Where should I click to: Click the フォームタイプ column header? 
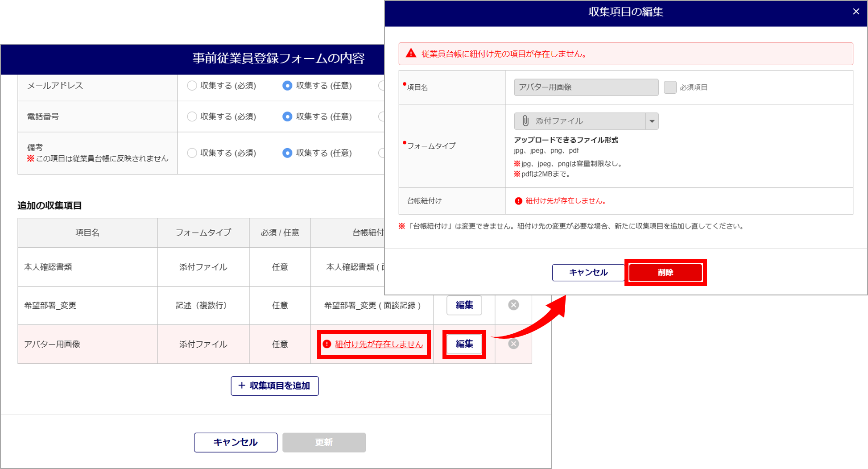pyautogui.click(x=203, y=233)
